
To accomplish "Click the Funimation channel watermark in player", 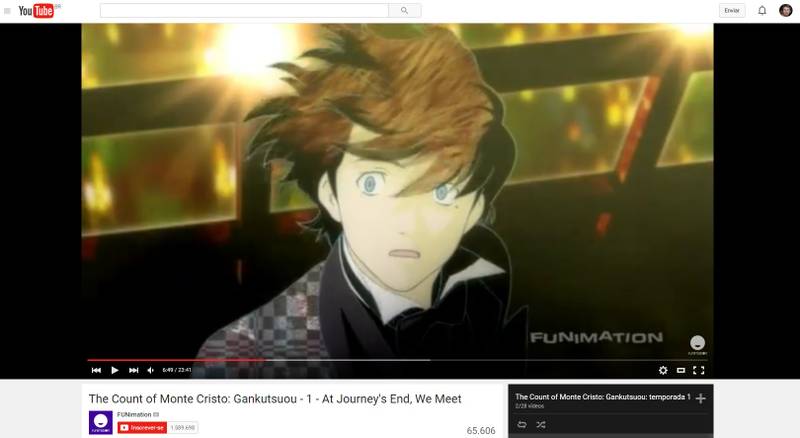I will [697, 345].
